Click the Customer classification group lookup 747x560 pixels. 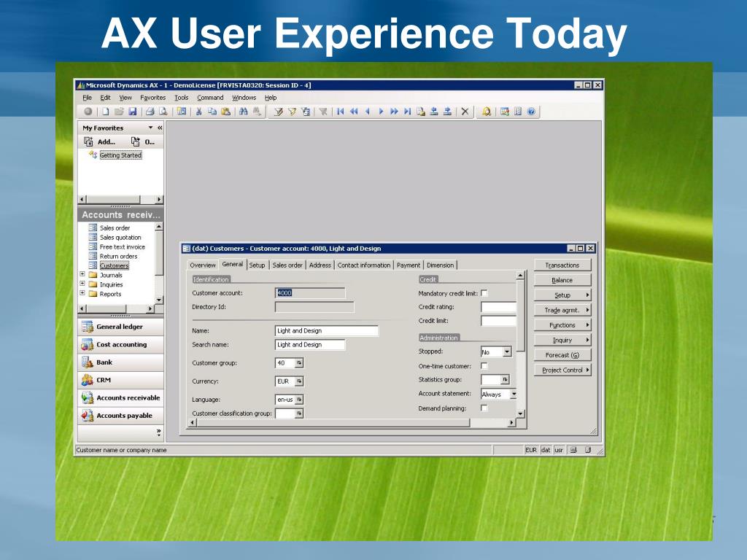pos(298,413)
